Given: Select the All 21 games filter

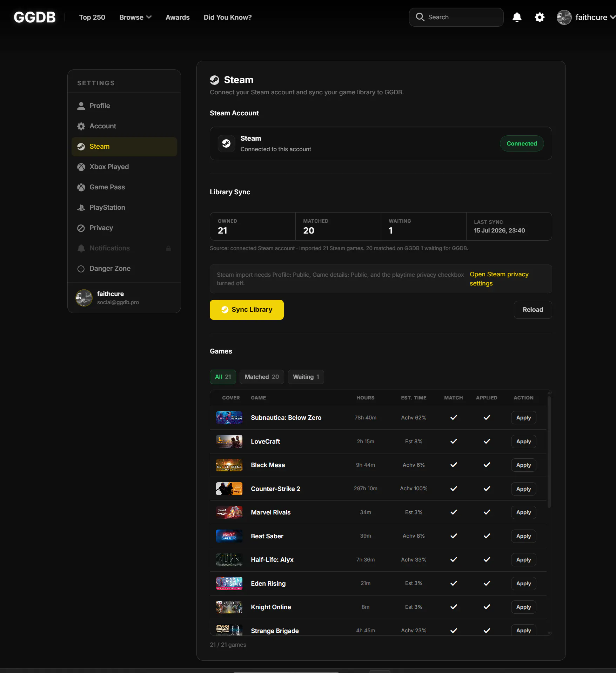Looking at the screenshot, I should [223, 377].
